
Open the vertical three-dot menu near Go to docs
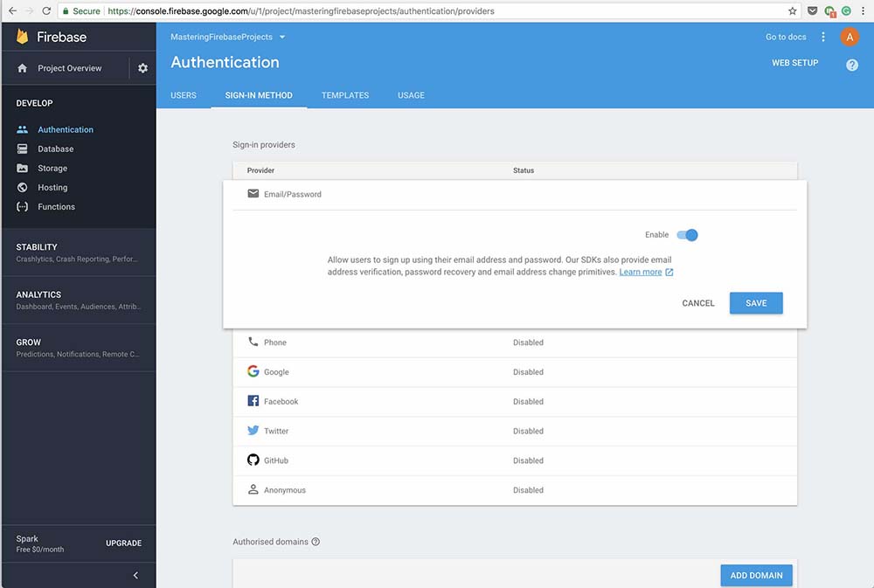tap(823, 37)
